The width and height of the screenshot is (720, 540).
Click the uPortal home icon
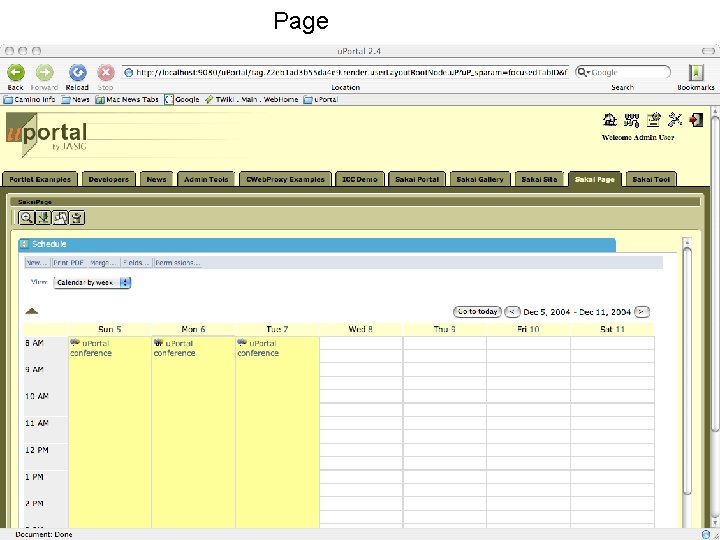(609, 120)
